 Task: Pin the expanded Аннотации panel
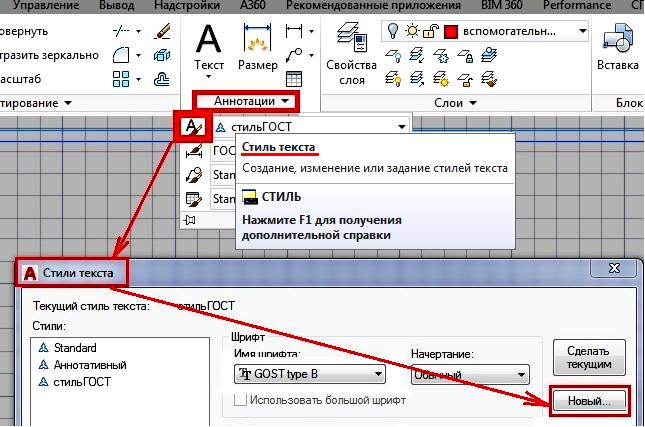tap(190, 219)
